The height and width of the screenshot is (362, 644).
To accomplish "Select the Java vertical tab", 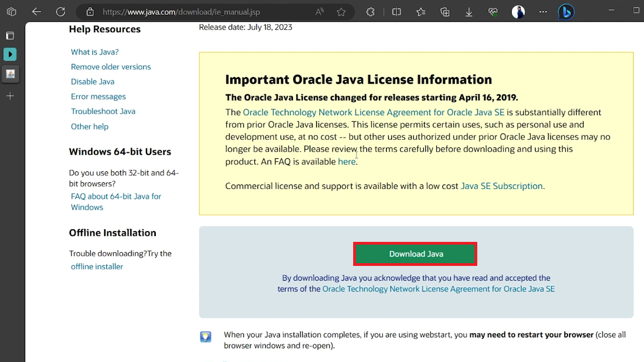I will click(x=10, y=74).
